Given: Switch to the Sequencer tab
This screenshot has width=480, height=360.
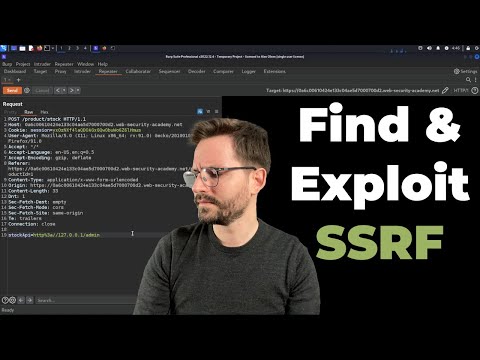Looking at the screenshot, I should [169, 71].
